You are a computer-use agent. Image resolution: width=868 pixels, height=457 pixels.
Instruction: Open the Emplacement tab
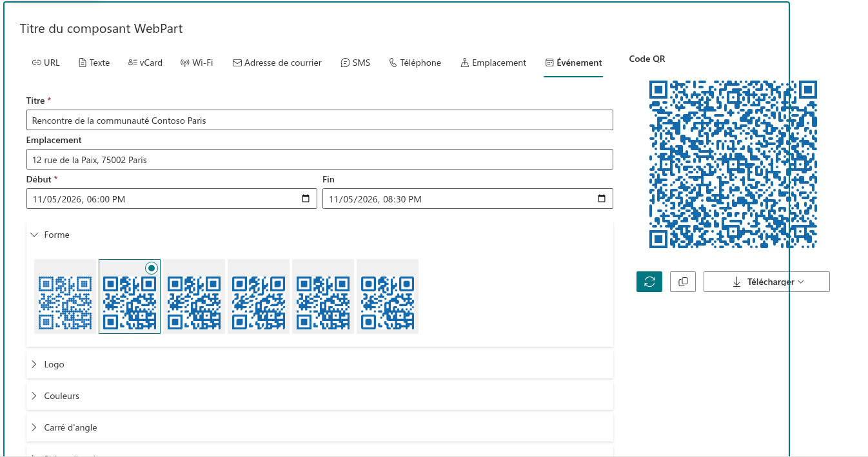click(x=493, y=63)
